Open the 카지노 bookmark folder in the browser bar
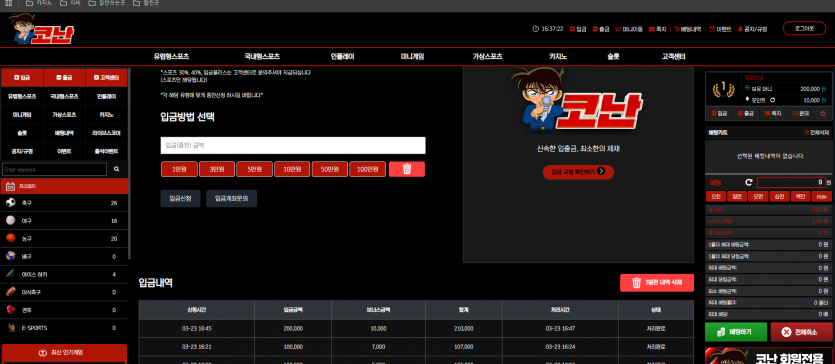Image resolution: width=835 pixels, height=364 pixels. coord(39,3)
